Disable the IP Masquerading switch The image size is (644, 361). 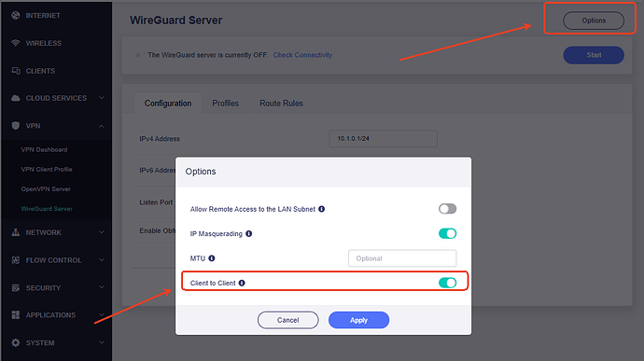(447, 233)
